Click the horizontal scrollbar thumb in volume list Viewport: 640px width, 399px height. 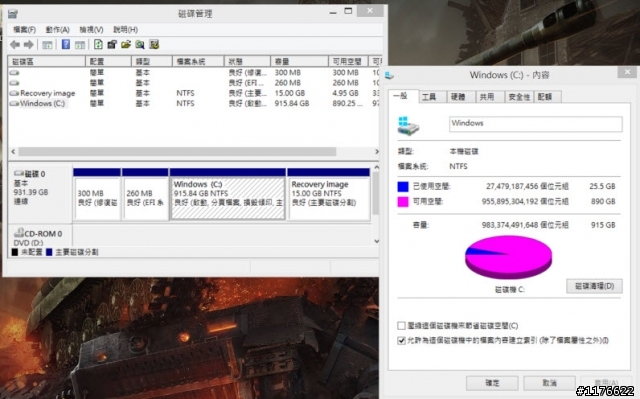point(177,151)
